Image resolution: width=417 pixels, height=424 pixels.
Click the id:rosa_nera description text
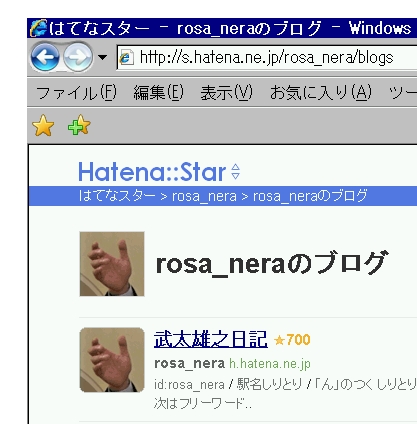click(x=189, y=384)
